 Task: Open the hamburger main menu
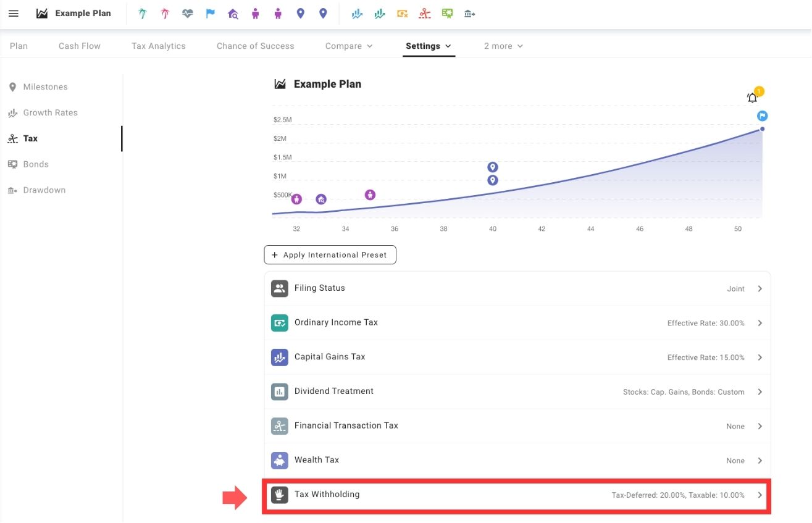coord(14,14)
